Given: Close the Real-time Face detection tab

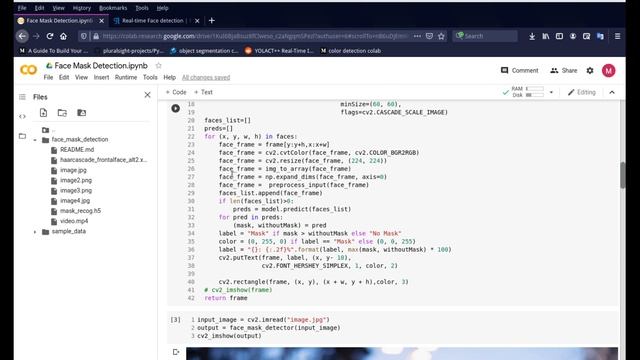Looking at the screenshot, I should click(x=197, y=21).
